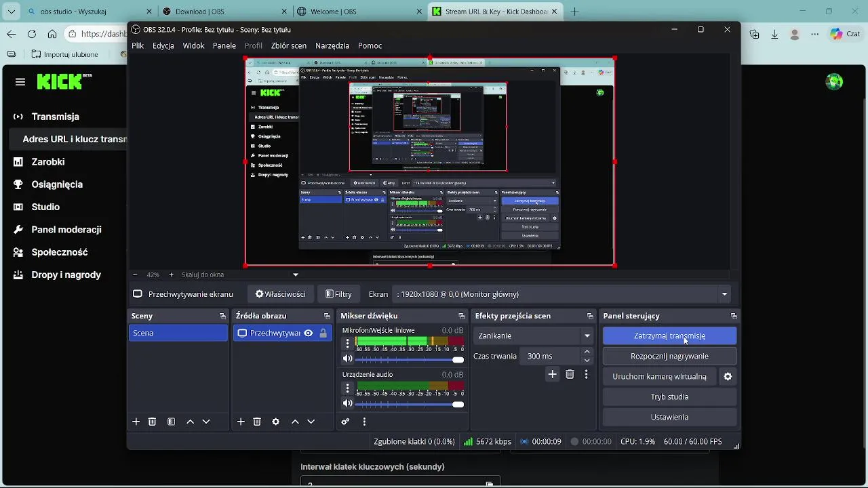Viewport: 868px width, 488px height.
Task: Open Dropy i nagrody in Kick sidebar
Action: [66, 274]
